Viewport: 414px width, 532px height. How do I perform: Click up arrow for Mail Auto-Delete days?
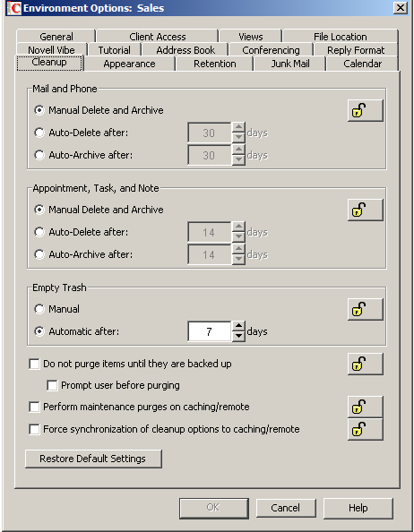click(238, 127)
